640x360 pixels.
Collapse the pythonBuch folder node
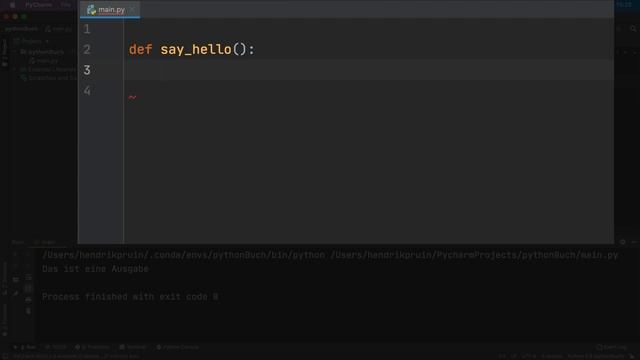click(15, 52)
